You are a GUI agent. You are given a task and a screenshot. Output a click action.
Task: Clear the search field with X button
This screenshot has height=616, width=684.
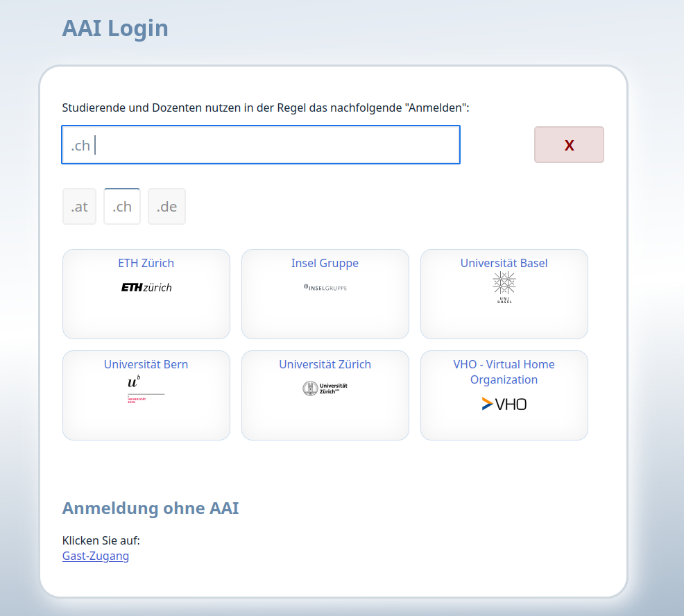pyautogui.click(x=570, y=145)
